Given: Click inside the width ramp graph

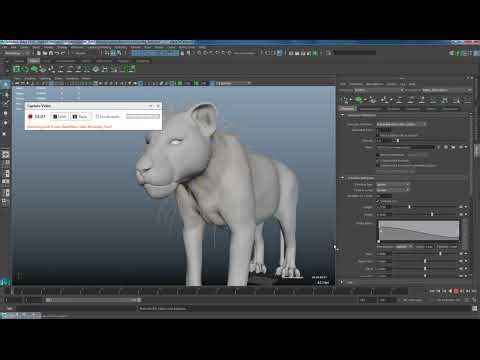Looking at the screenshot, I should pyautogui.click(x=419, y=230).
